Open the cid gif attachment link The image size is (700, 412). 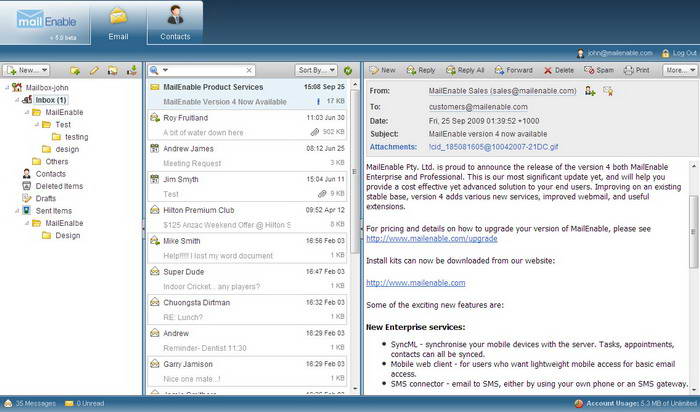[493, 147]
